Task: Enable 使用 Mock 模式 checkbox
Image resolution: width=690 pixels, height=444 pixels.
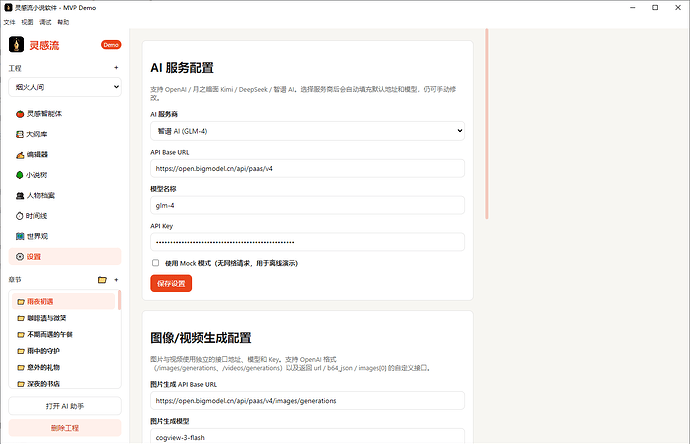Action: click(155, 263)
